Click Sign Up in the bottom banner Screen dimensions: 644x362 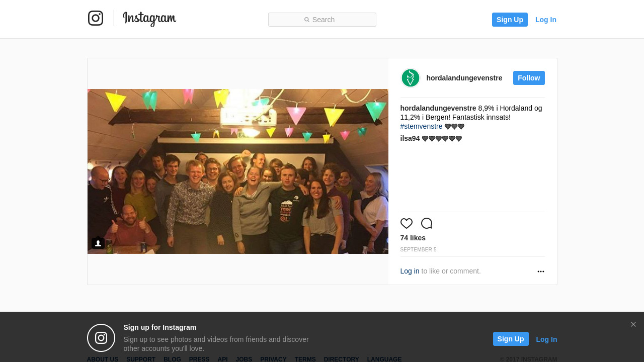point(511,339)
